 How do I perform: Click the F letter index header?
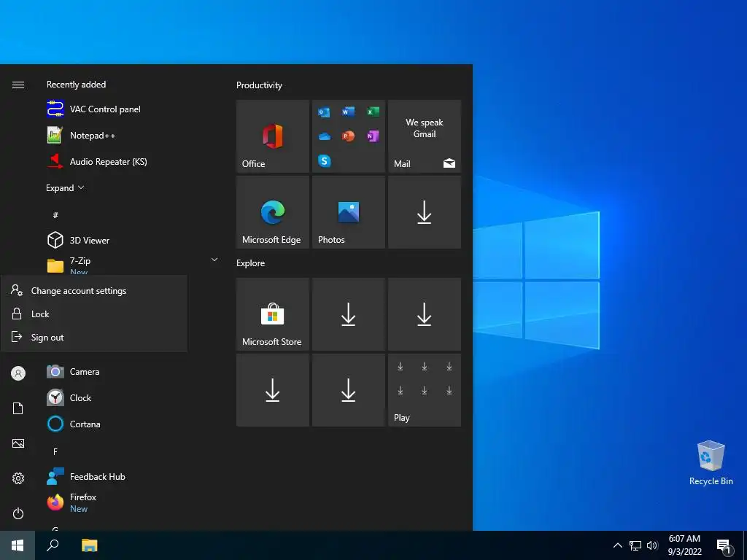point(55,451)
